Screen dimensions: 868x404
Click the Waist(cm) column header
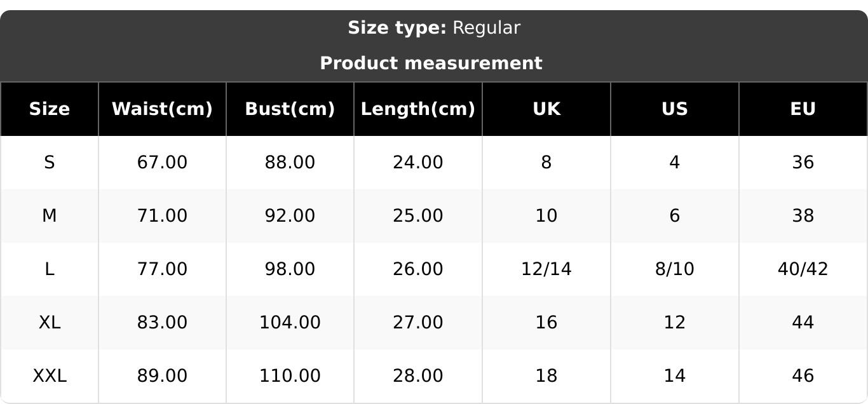162,109
